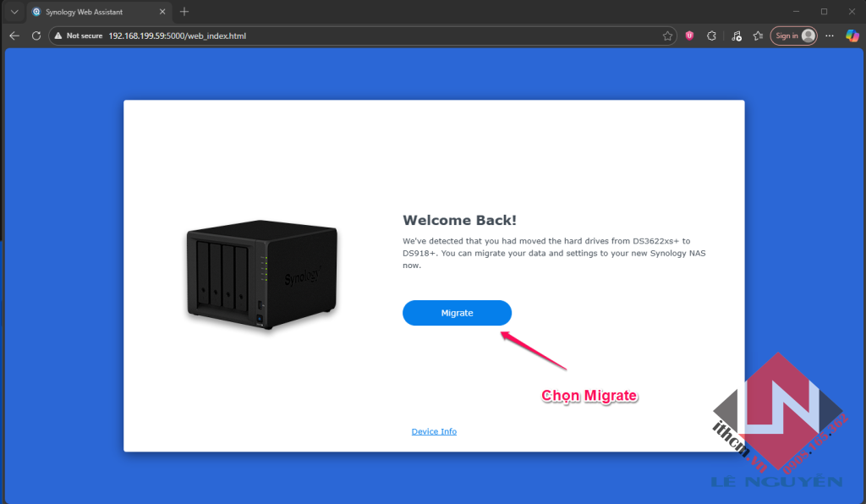Open the tab search dropdown chevron
Viewport: 866px width, 504px height.
pyautogui.click(x=13, y=12)
